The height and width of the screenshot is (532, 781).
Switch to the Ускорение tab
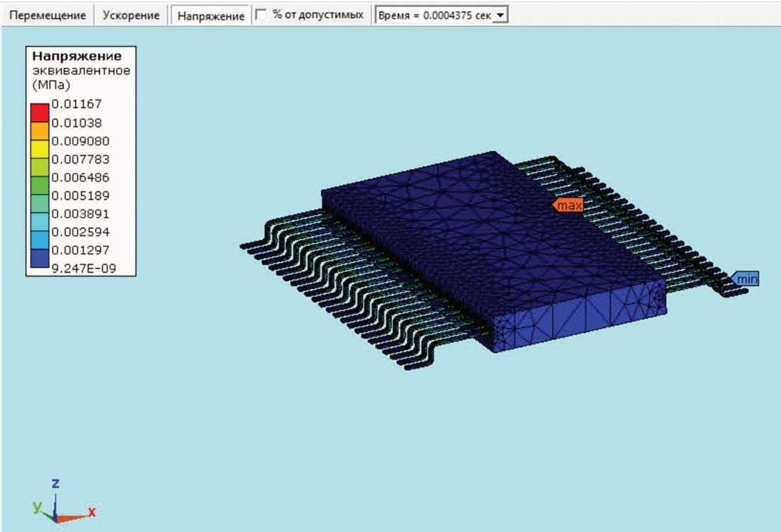(131, 16)
